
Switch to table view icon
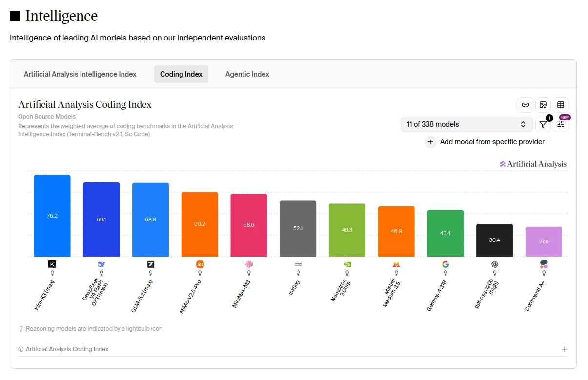pyautogui.click(x=561, y=105)
